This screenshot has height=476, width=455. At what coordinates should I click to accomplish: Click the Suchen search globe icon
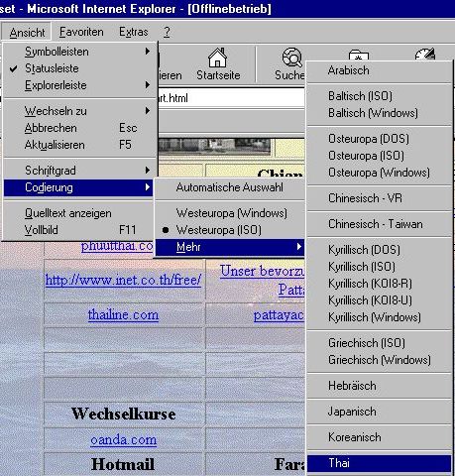click(292, 58)
